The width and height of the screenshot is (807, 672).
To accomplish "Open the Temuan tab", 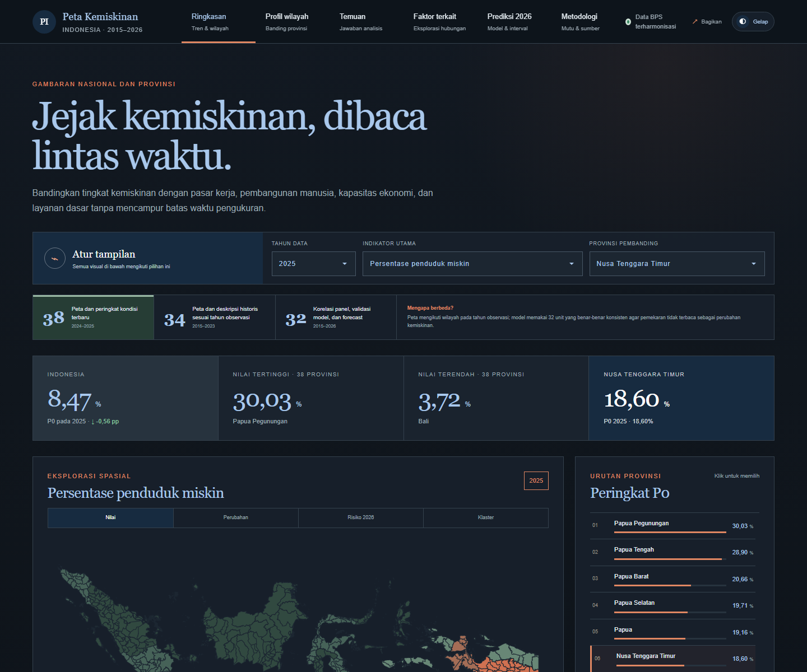I will pos(367,22).
